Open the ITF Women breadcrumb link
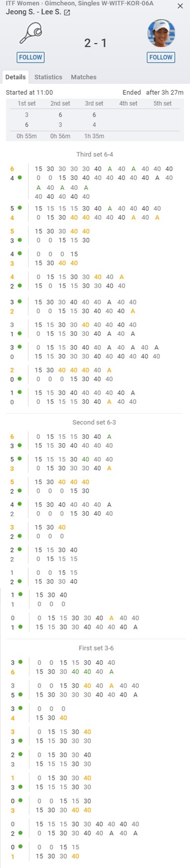 click(22, 3)
